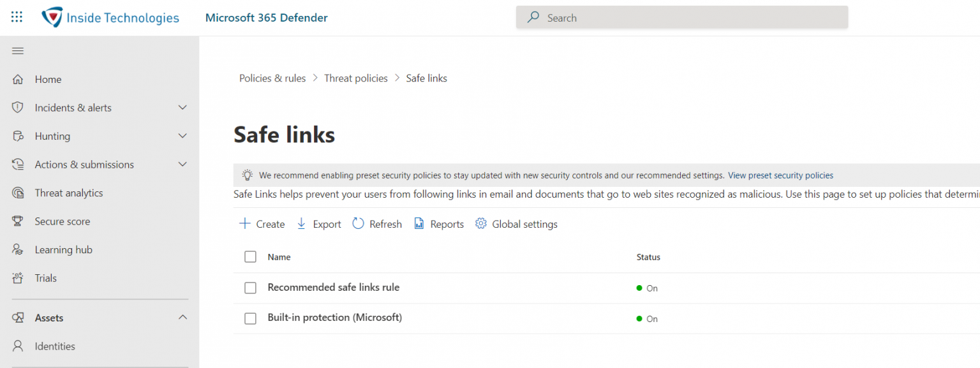Collapse the navigation pane with the hamburger icon
This screenshot has height=368, width=980.
click(18, 50)
